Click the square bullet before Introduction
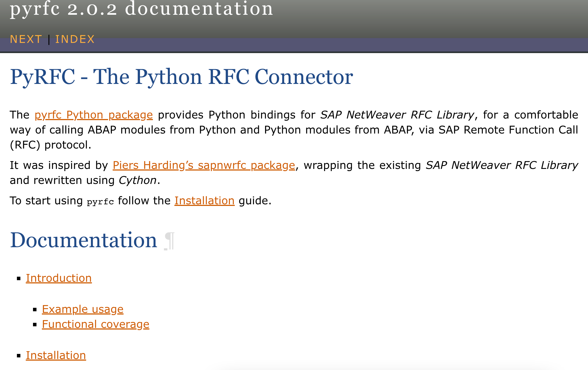 pyautogui.click(x=19, y=279)
